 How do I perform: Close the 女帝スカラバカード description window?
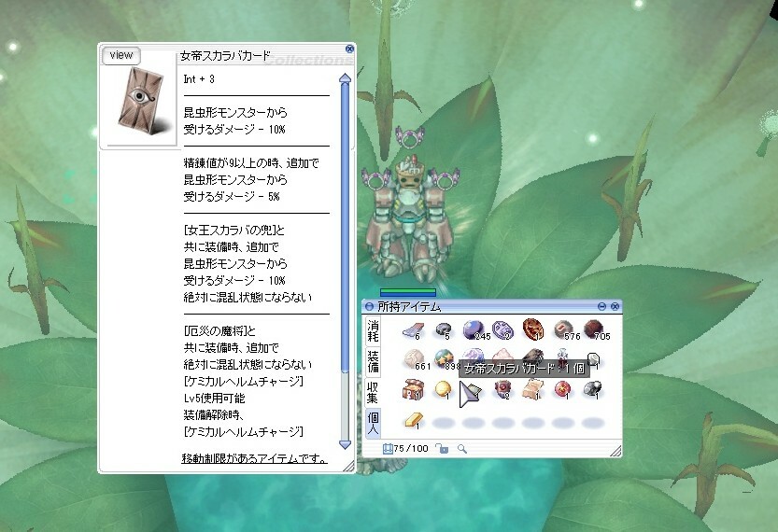pos(349,49)
